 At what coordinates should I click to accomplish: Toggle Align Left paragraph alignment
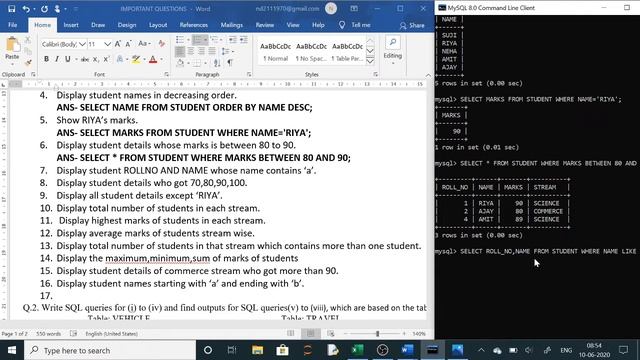click(x=180, y=51)
